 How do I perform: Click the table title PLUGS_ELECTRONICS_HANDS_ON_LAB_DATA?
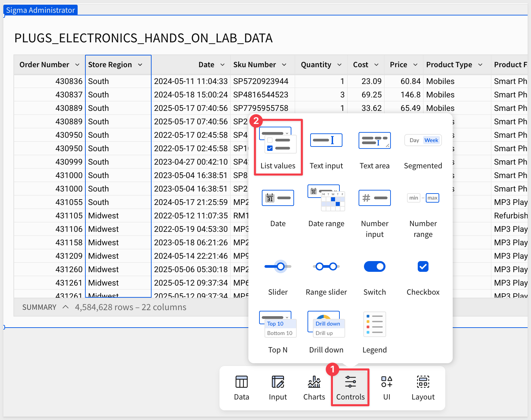143,38
